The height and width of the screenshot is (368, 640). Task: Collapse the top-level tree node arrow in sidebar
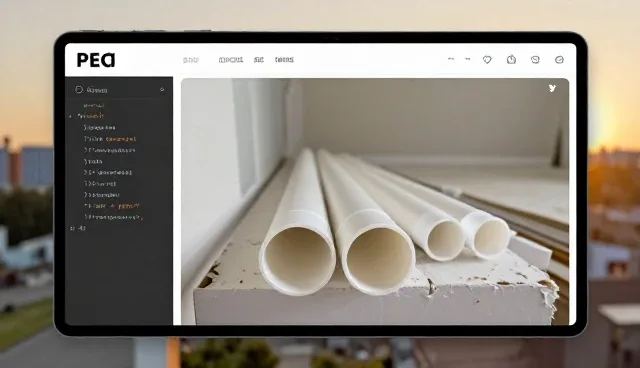(71, 116)
